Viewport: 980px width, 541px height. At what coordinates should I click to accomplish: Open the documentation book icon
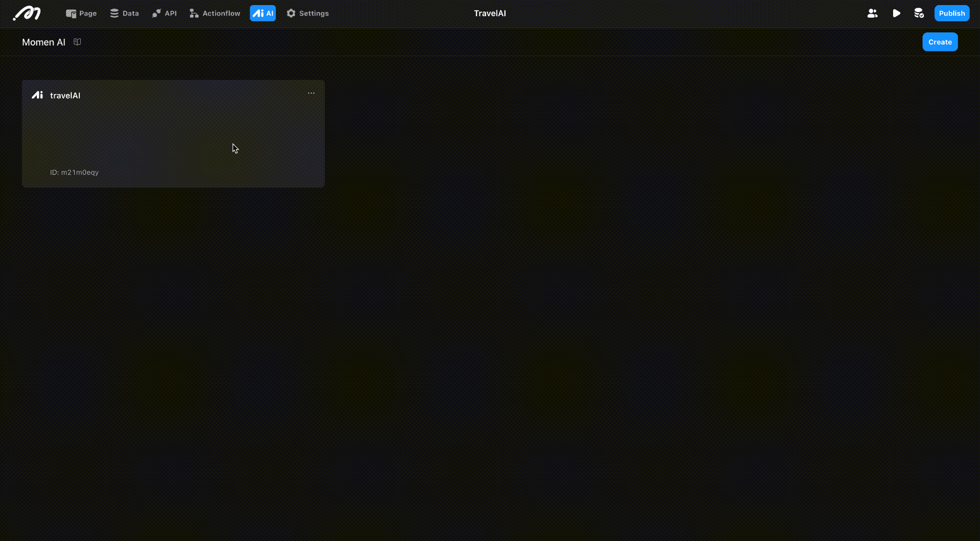tap(77, 42)
